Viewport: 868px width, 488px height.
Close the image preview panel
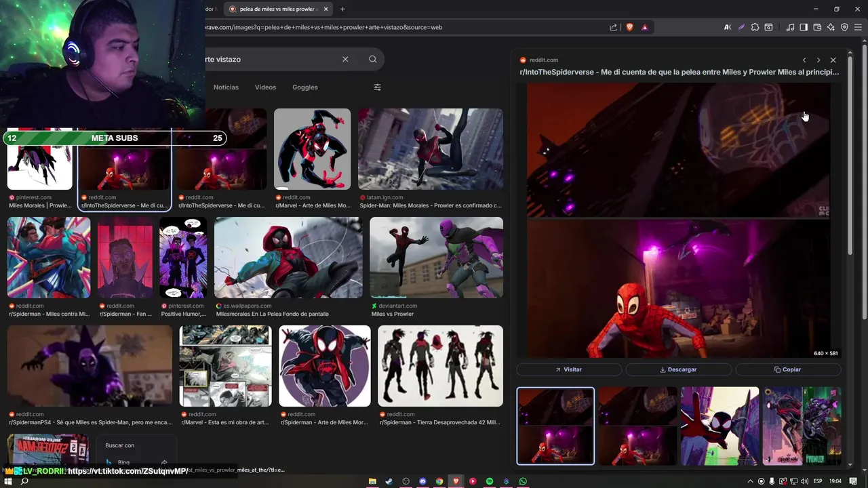pos(833,60)
